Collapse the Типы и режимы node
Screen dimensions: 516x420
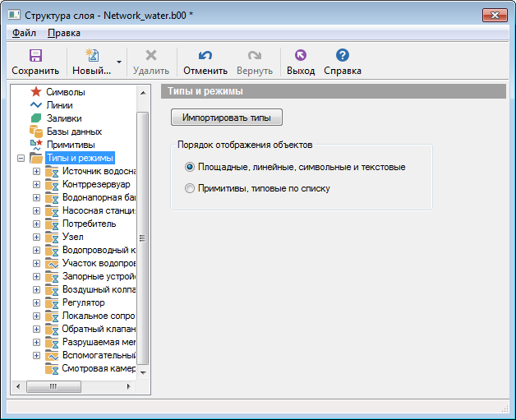click(21, 159)
